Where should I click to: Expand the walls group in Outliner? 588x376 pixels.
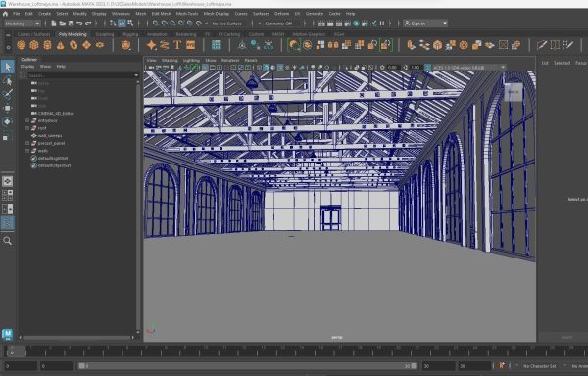pyautogui.click(x=27, y=151)
